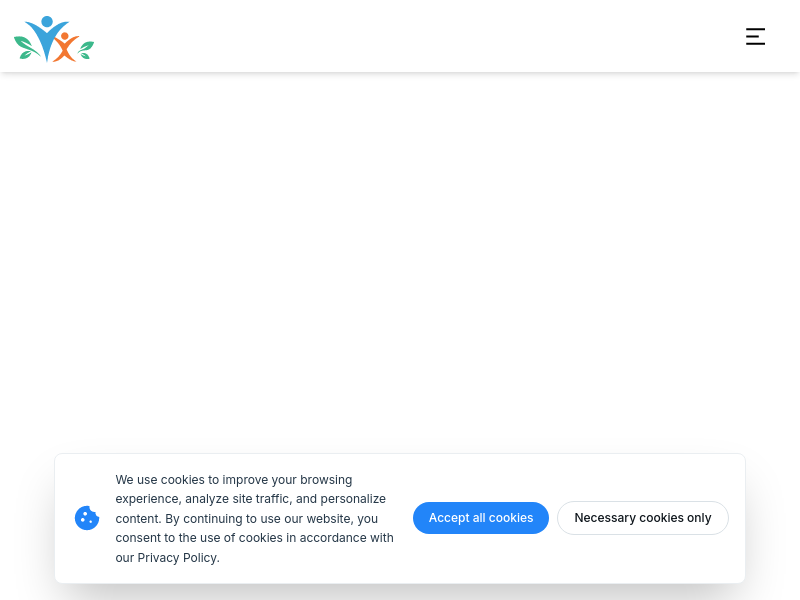The width and height of the screenshot is (800, 600).
Task: Click the 'analyze site traffic' text line
Action: tap(250, 499)
